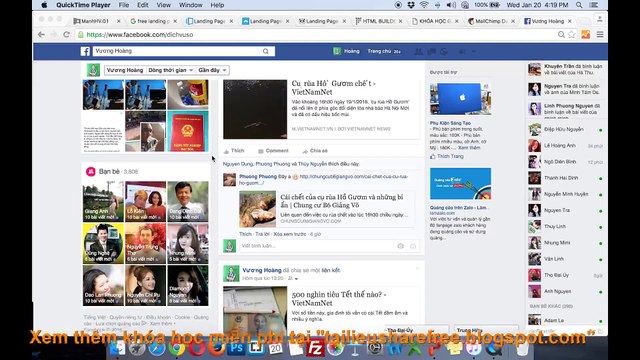
Task: Open the File menu
Action: pyautogui.click(x=124, y=5)
